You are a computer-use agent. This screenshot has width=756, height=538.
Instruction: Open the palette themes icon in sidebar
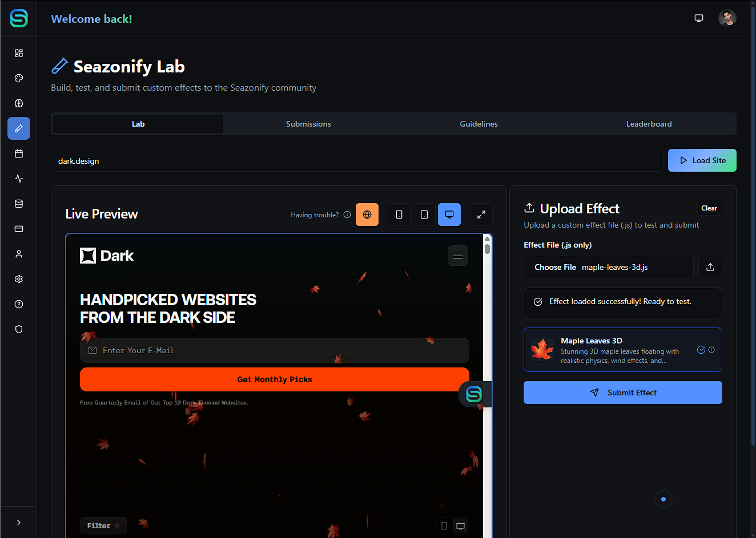19,78
